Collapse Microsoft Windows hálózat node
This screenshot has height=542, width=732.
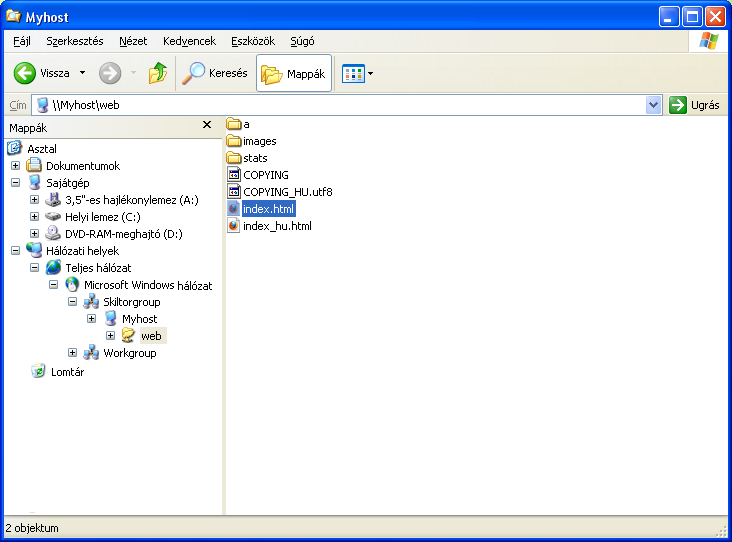tap(53, 285)
